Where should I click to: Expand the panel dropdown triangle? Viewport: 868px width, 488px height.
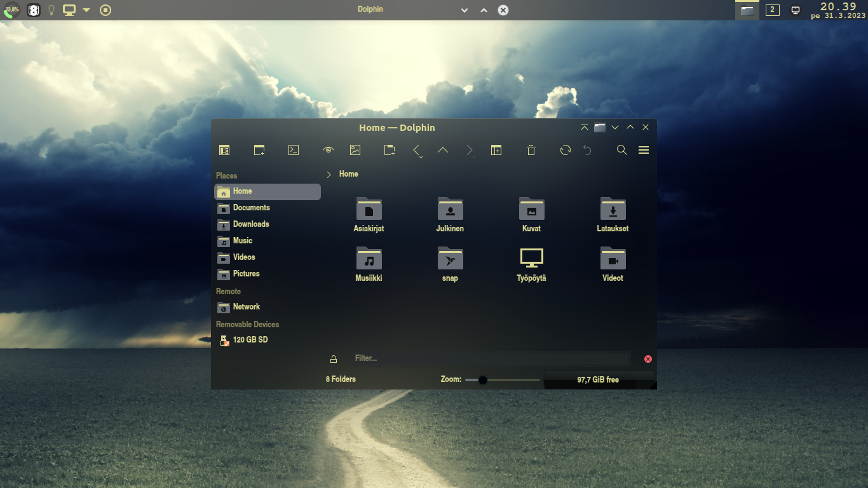[x=86, y=10]
